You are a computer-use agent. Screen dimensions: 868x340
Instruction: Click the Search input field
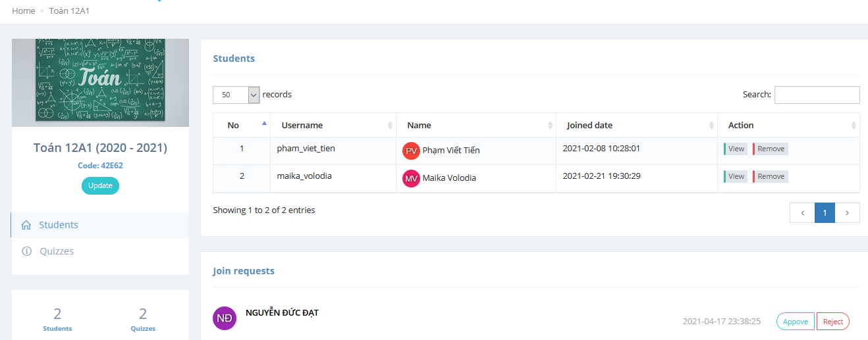click(817, 95)
